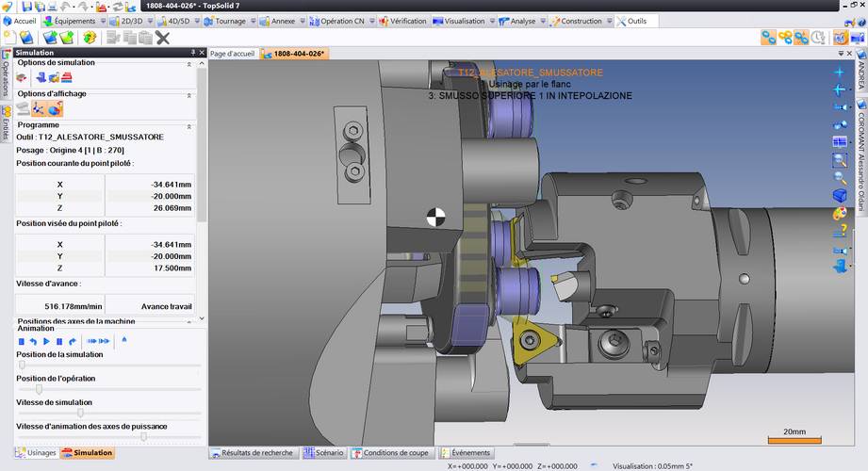The width and height of the screenshot is (868, 471).
Task: Click the save icon in the title bar
Action: 25,6
